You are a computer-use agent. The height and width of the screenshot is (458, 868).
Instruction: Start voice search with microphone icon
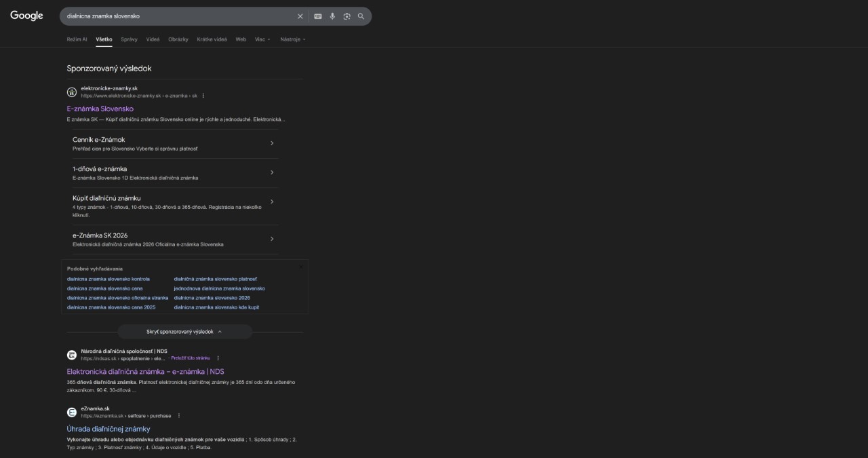tap(332, 16)
